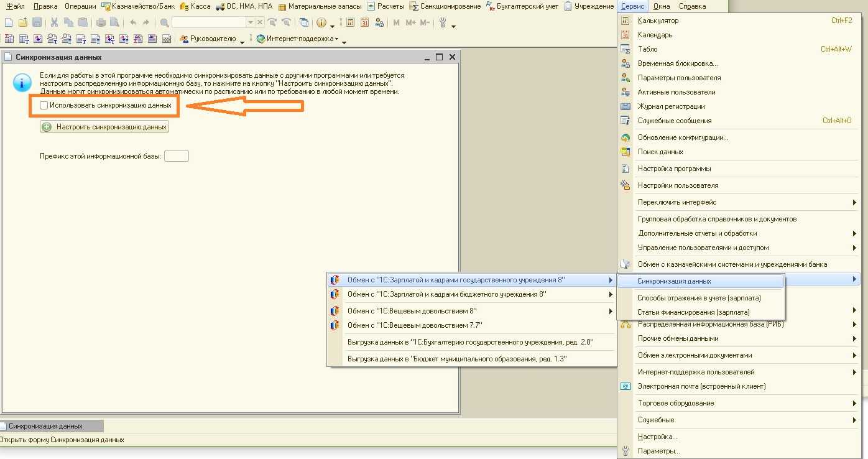The image size is (868, 459).
Task: Click the M+ memory add toolbar button
Action: pos(410,22)
